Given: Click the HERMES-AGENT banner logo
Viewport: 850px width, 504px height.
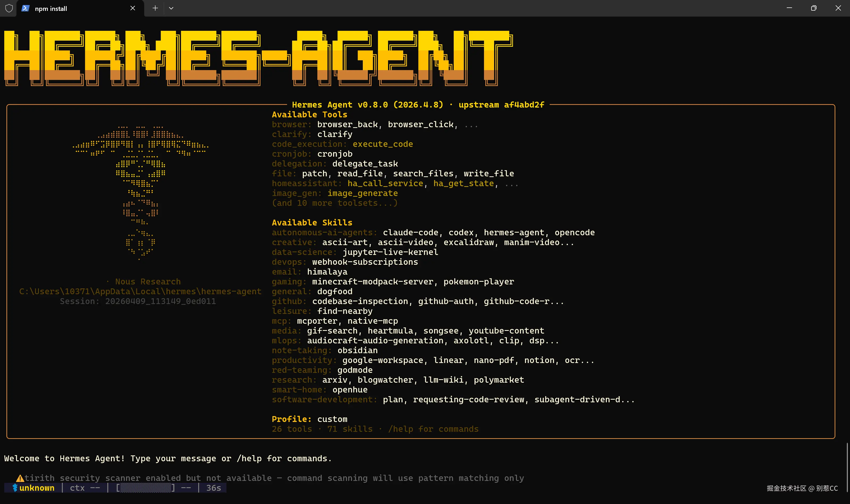Looking at the screenshot, I should click(258, 58).
